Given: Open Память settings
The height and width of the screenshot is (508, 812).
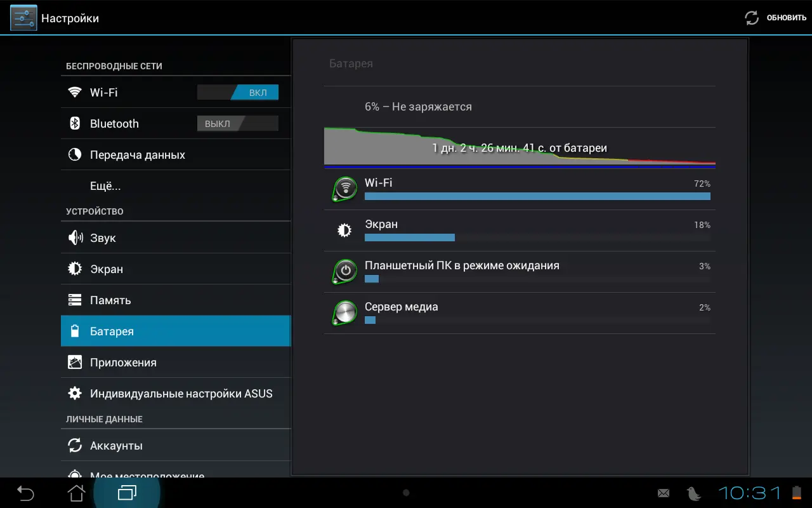Looking at the screenshot, I should [176, 300].
